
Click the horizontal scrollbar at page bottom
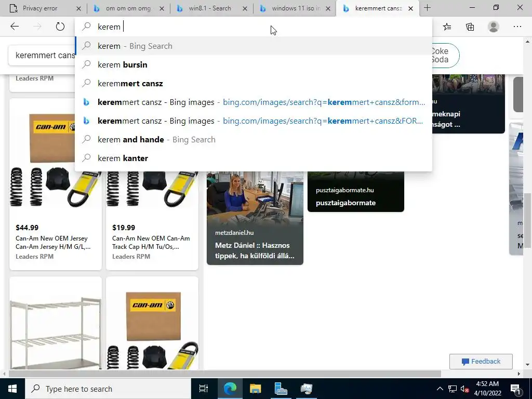coord(224,374)
